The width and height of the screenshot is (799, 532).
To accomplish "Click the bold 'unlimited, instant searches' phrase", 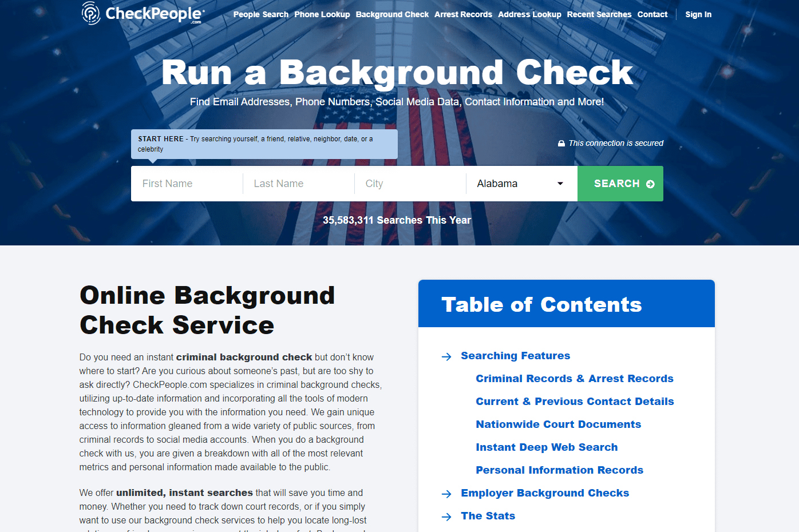I will coord(184,493).
